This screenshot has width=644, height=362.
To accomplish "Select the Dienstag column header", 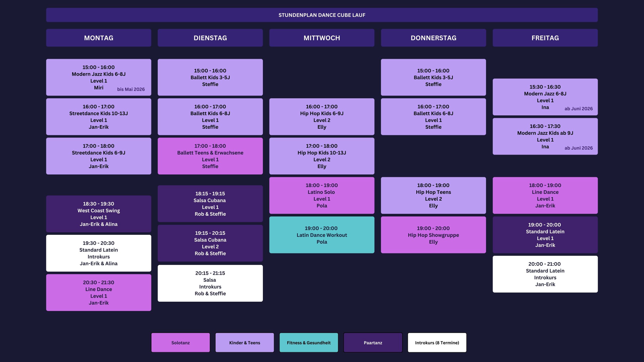I will 210,38.
